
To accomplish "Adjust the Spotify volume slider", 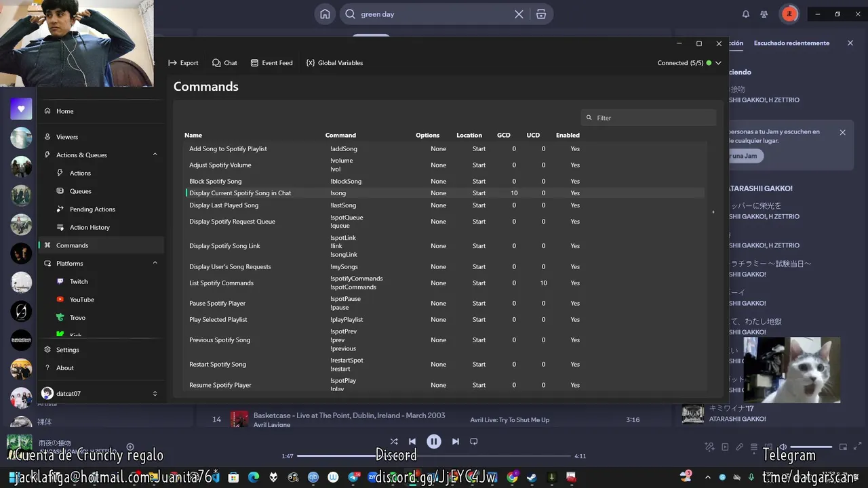I will [811, 447].
